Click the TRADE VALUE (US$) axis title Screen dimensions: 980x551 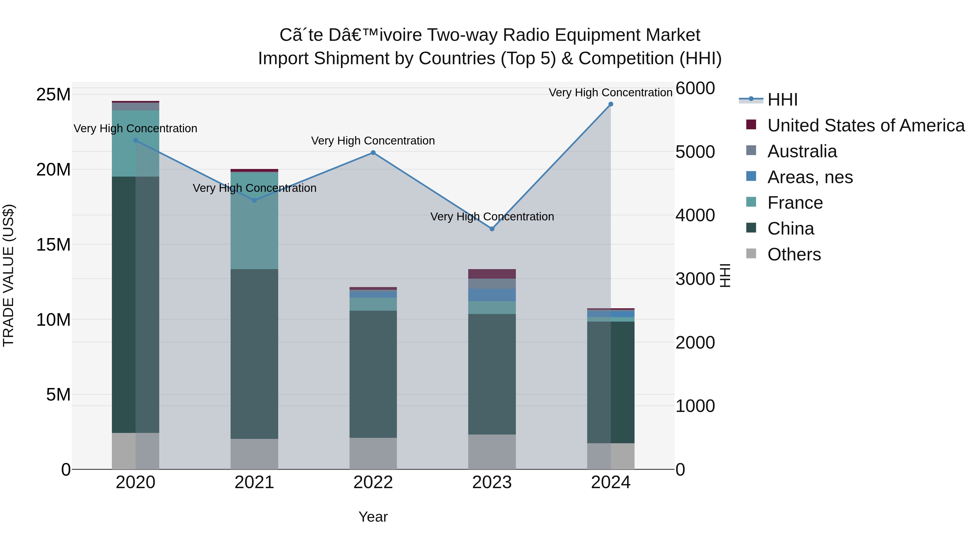click(8, 275)
